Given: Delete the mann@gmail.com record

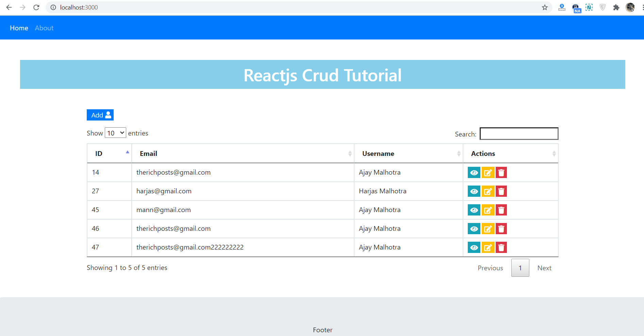Looking at the screenshot, I should (501, 210).
